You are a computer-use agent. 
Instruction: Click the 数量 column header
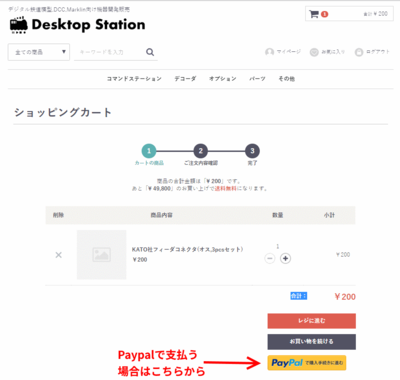pos(277,215)
